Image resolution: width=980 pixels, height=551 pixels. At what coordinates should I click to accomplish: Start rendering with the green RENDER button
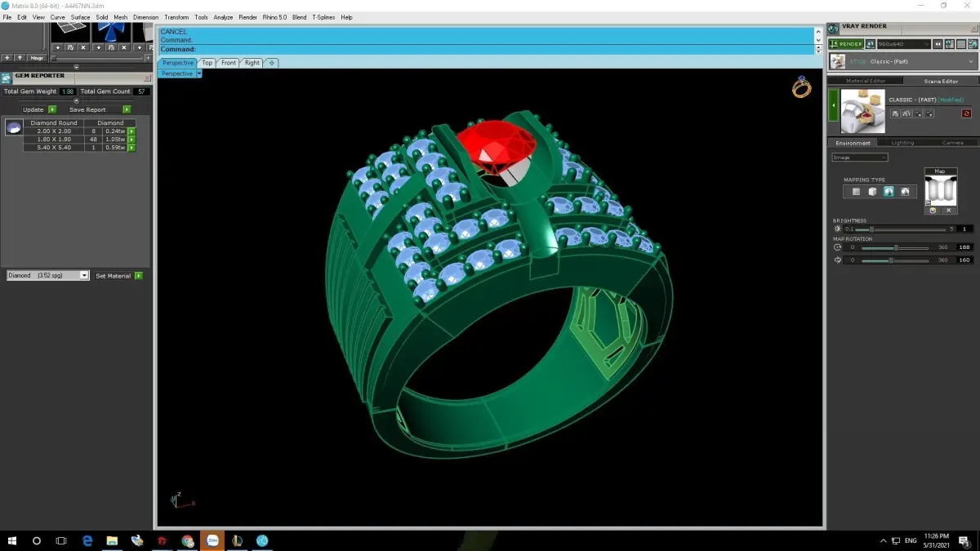(846, 44)
